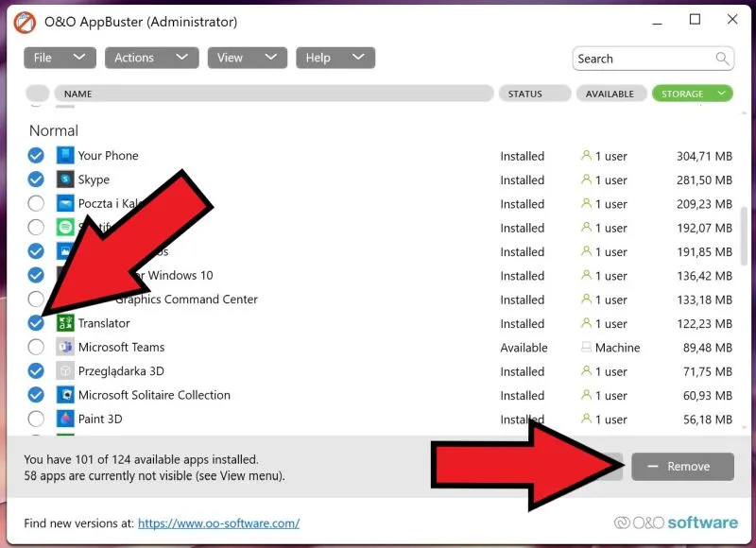Expand the View menu chevron
756x548 pixels.
[271, 58]
